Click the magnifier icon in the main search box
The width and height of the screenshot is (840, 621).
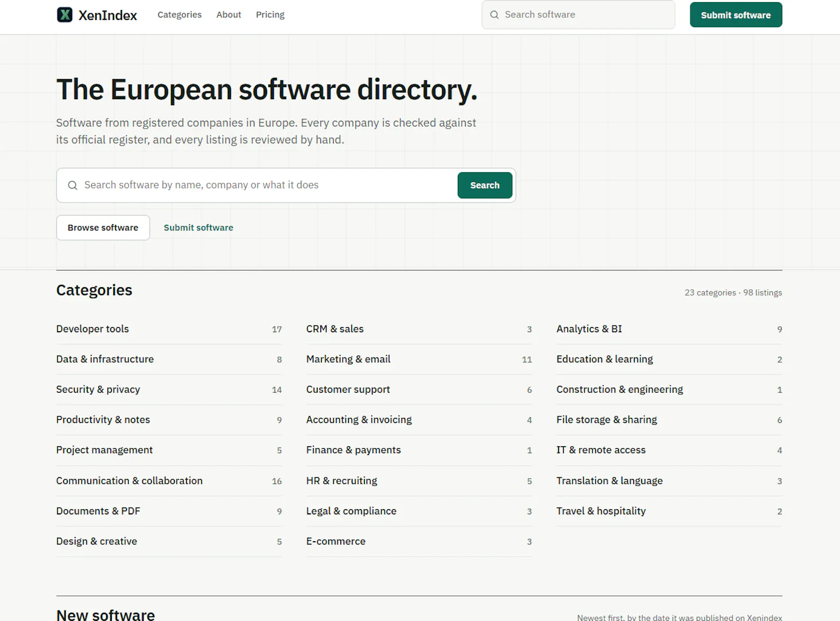[72, 185]
